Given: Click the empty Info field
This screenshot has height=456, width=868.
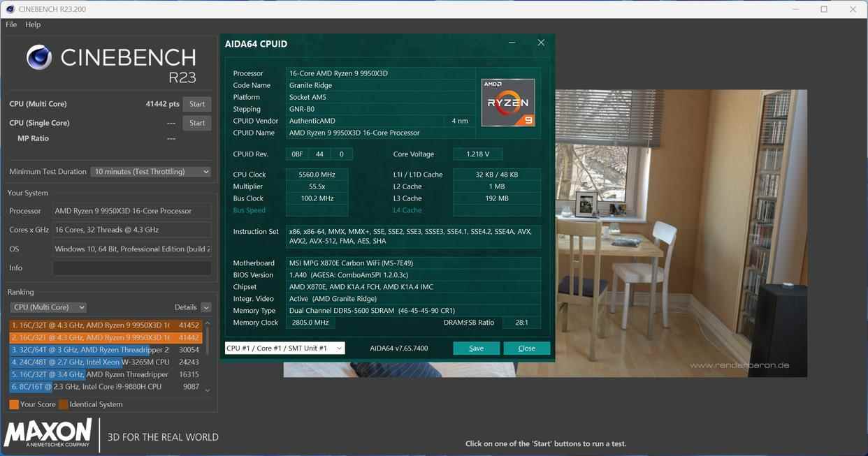Looking at the screenshot, I should (132, 268).
